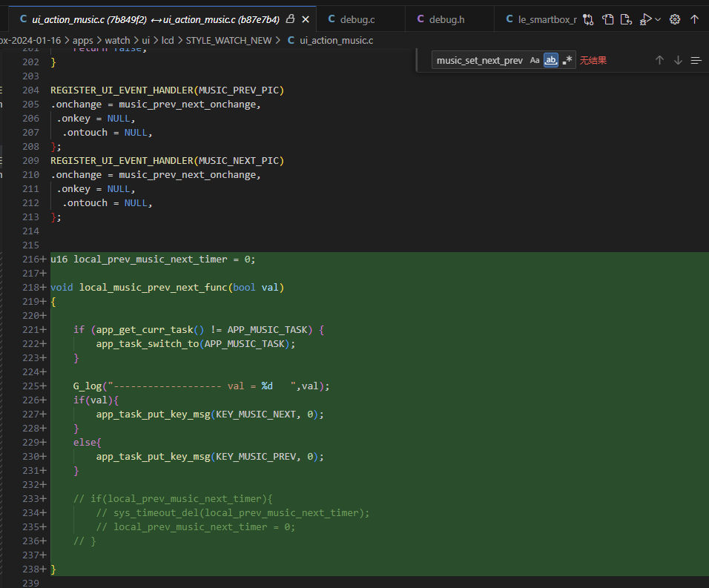Image resolution: width=709 pixels, height=588 pixels.
Task: Click local_prev_music_next_timer declaration on line 216
Action: click(151, 259)
